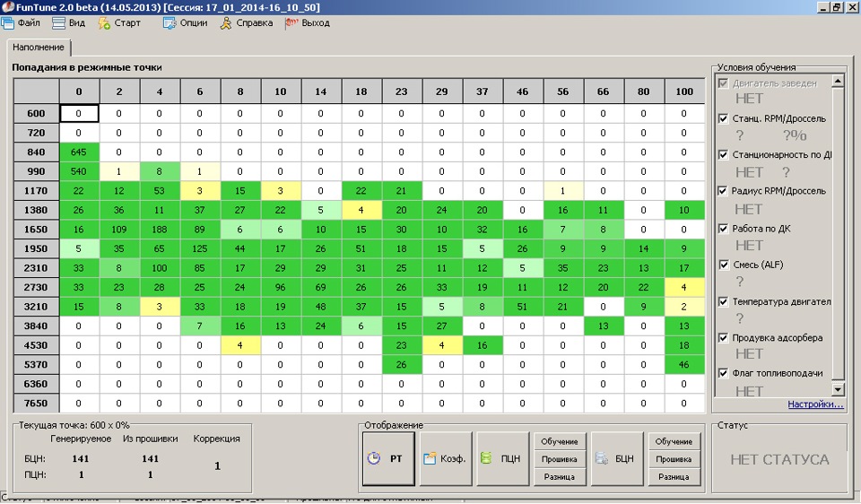Click ПЦН Разница button
861x504 pixels.
click(x=559, y=476)
